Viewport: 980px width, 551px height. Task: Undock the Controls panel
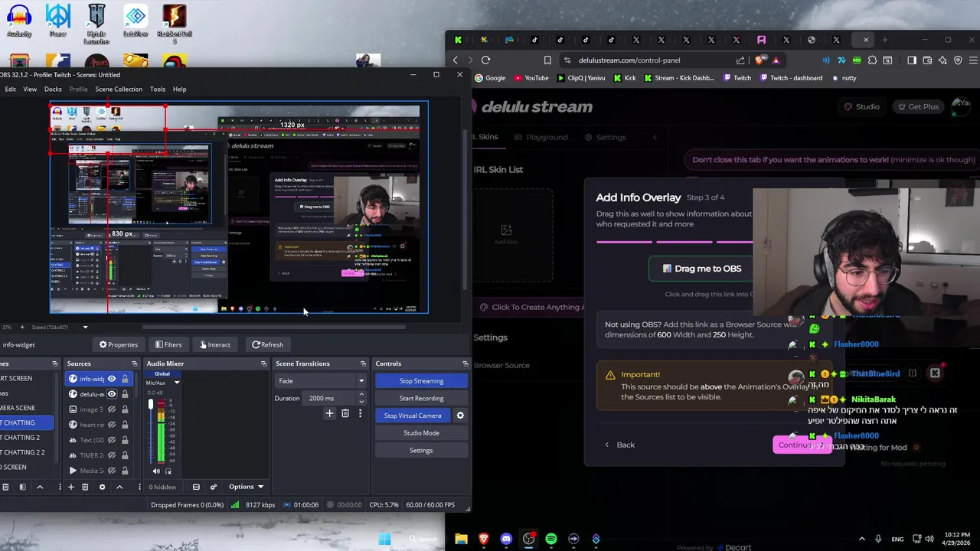[x=465, y=364]
